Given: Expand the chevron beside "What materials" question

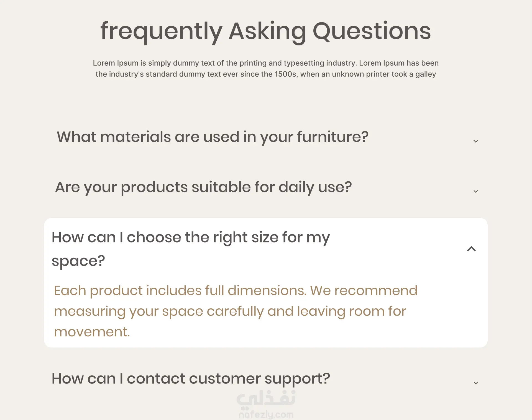Looking at the screenshot, I should (x=475, y=141).
